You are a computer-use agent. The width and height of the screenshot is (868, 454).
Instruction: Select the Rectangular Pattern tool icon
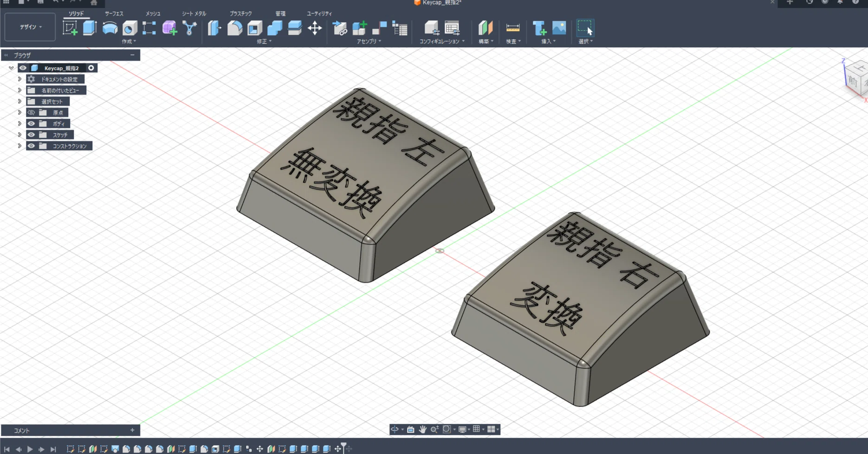click(149, 28)
